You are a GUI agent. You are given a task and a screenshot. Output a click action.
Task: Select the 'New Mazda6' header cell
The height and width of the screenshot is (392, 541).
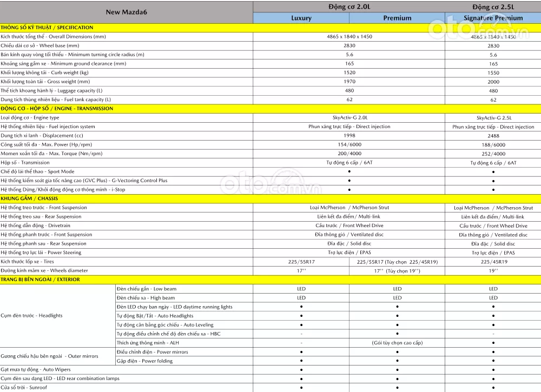point(126,12)
